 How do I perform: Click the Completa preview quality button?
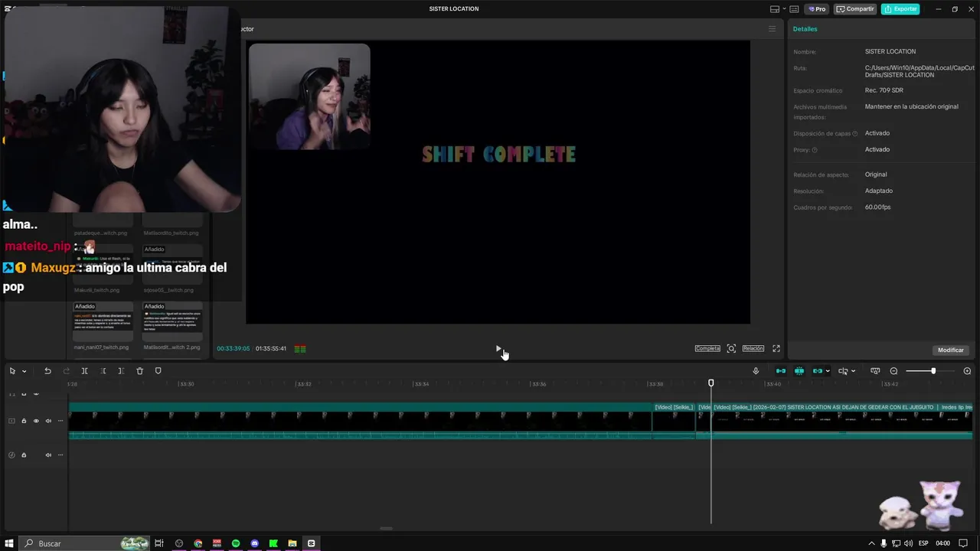coord(707,348)
